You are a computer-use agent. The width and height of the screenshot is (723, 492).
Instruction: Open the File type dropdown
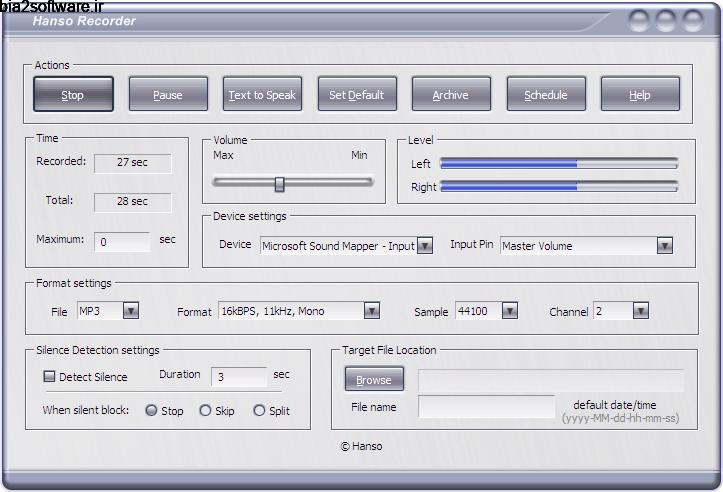(x=131, y=311)
